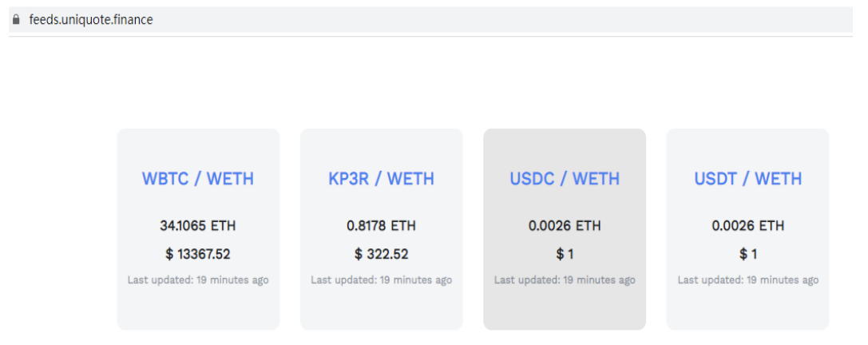Click the 0.8178 ETH price value
The image size is (868, 345).
382,226
